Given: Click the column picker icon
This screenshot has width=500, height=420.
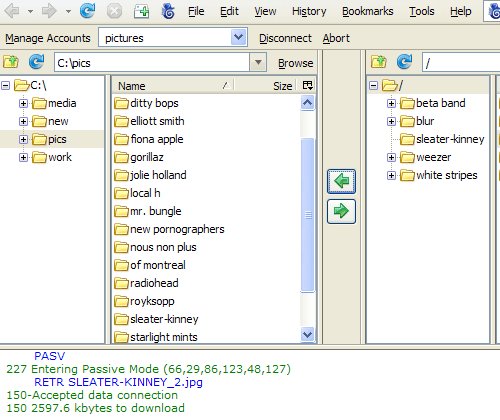Looking at the screenshot, I should coord(307,86).
